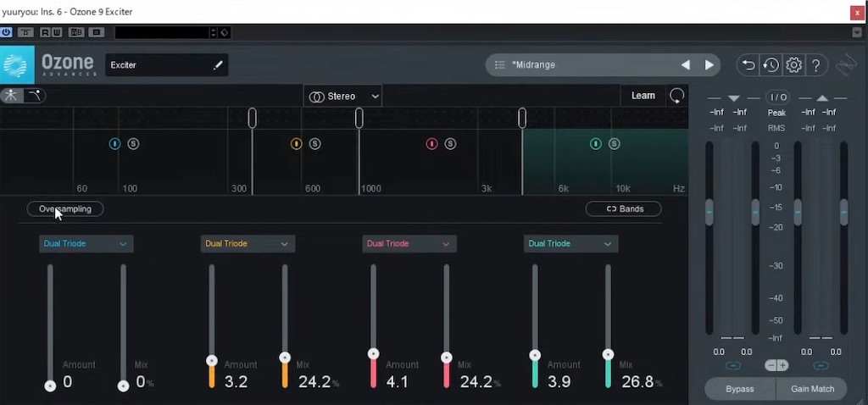The image size is (868, 405).
Task: Click the crossover handle near 1000 Hz
Action: tap(359, 118)
